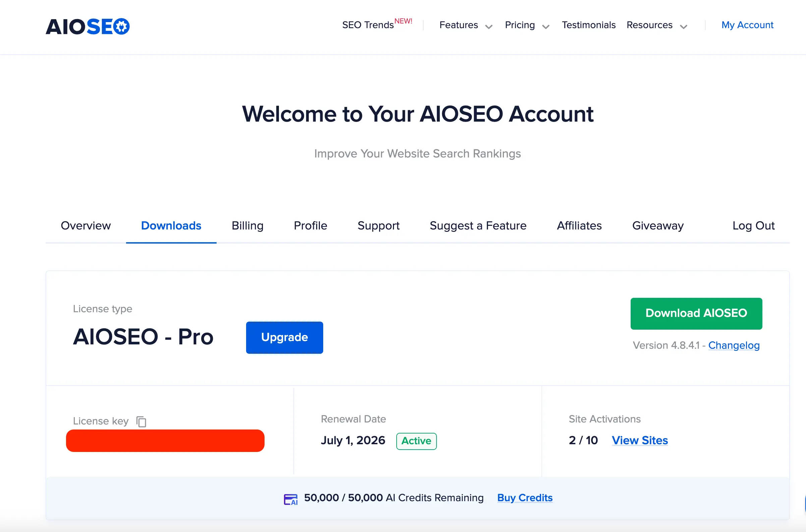Click the AIOSEO logo

pyautogui.click(x=88, y=26)
